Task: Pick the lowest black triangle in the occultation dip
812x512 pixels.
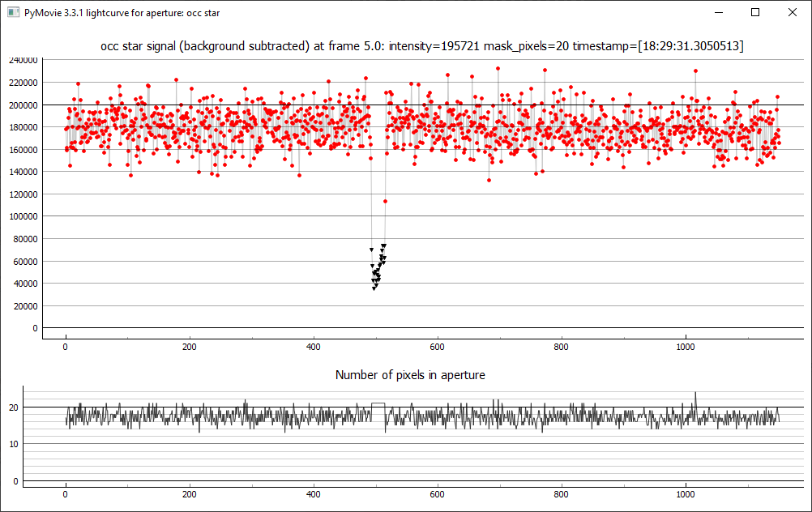Action: tap(374, 288)
